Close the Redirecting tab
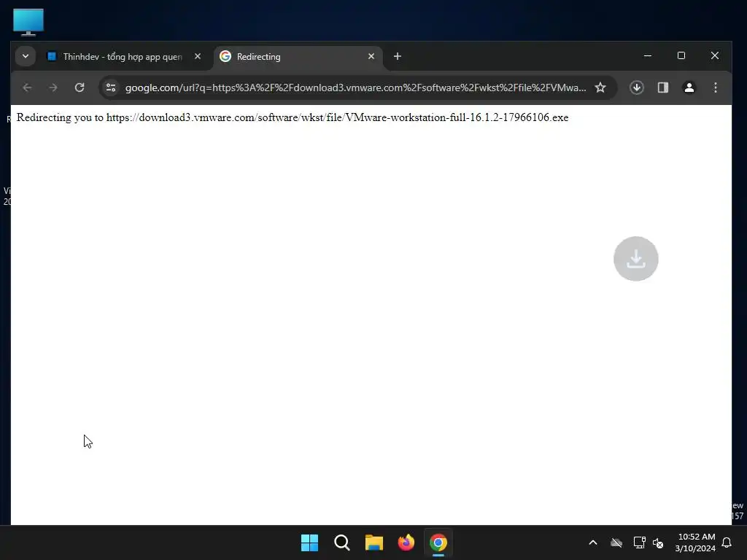 tap(371, 57)
